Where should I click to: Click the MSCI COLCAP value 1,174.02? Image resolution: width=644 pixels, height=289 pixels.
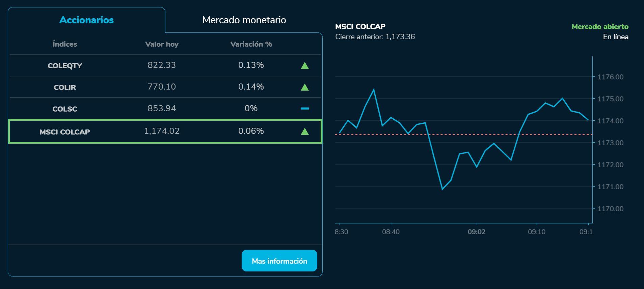point(162,131)
